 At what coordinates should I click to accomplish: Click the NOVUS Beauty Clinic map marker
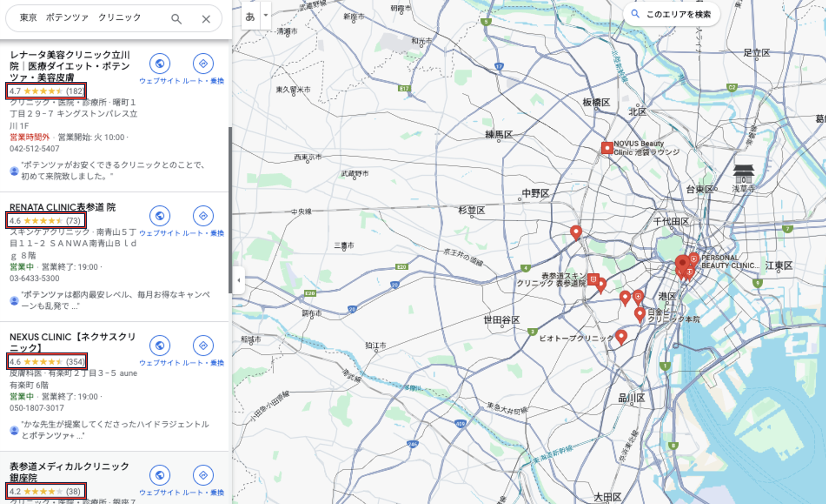coord(607,148)
